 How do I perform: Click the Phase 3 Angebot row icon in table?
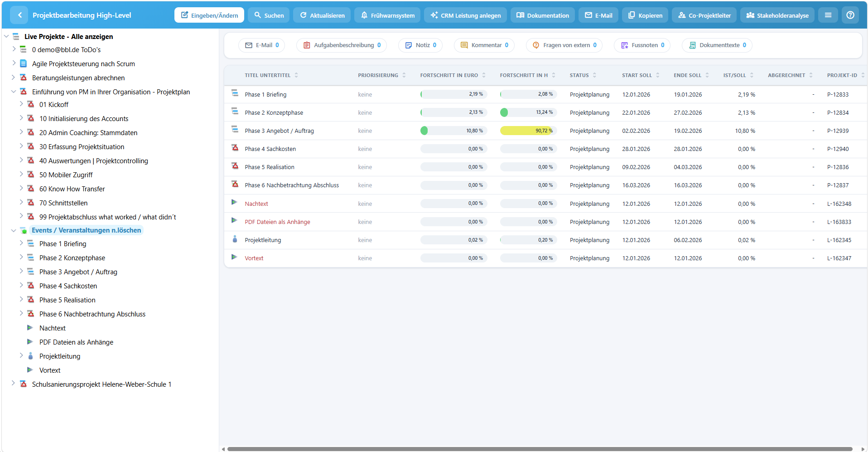pyautogui.click(x=235, y=129)
